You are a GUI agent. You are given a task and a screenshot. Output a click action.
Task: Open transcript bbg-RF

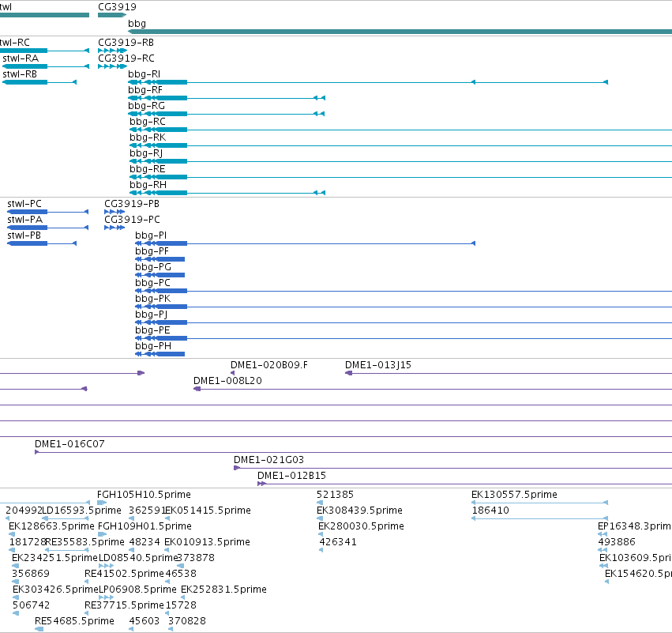(227, 98)
